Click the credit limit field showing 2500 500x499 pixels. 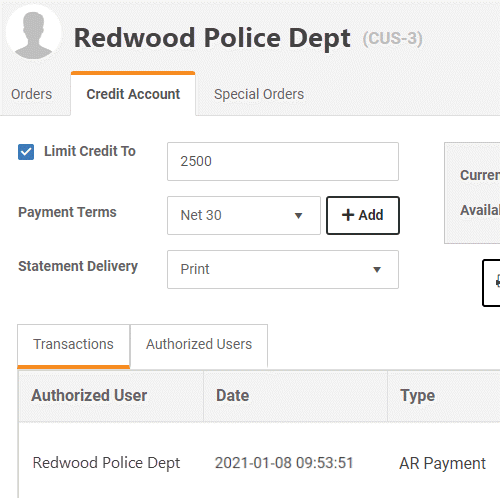point(283,161)
